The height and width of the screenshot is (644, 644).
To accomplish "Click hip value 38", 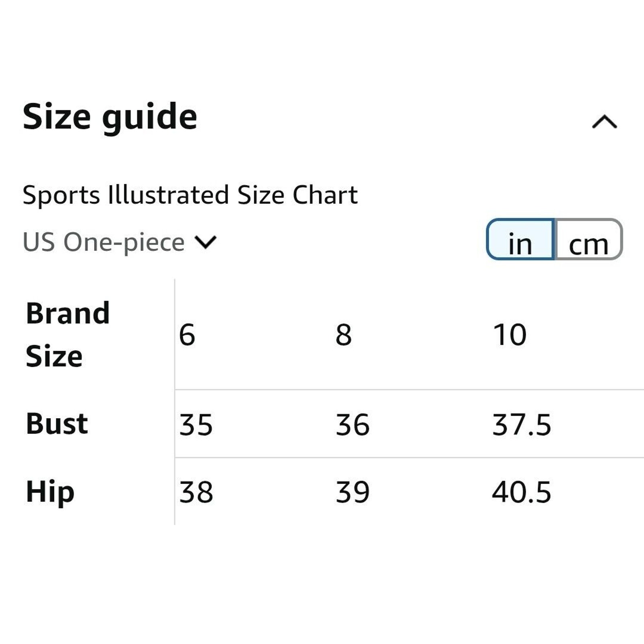I will coord(196,492).
